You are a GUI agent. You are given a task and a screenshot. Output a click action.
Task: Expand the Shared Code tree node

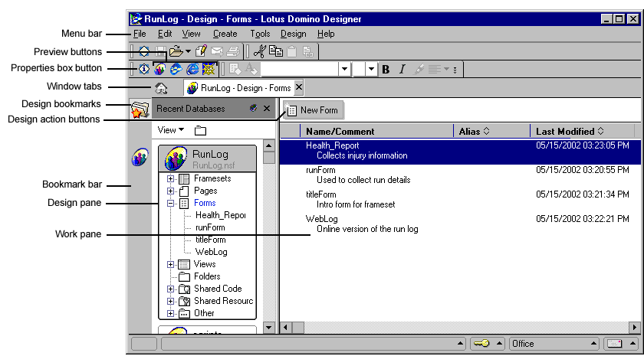pyautogui.click(x=171, y=289)
